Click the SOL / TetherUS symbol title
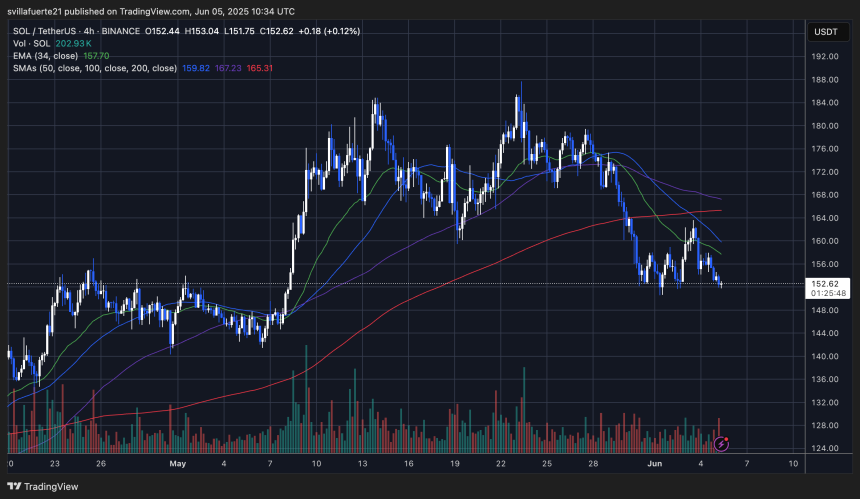 [76, 31]
